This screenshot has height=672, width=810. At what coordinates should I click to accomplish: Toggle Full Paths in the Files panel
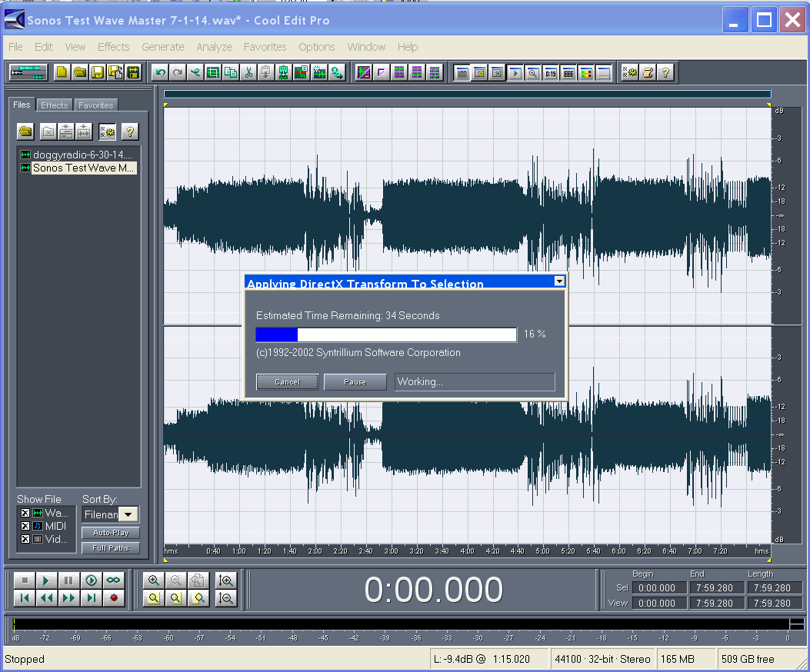click(111, 548)
